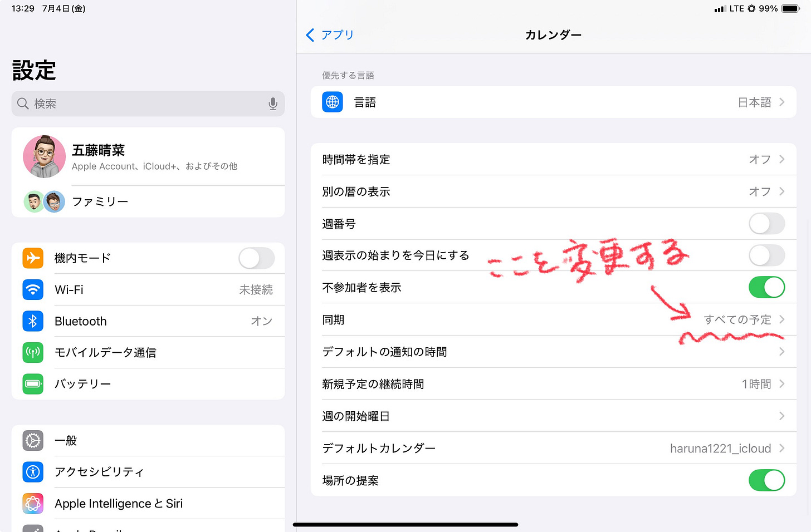Tap the microphone icon in search field

(273, 104)
